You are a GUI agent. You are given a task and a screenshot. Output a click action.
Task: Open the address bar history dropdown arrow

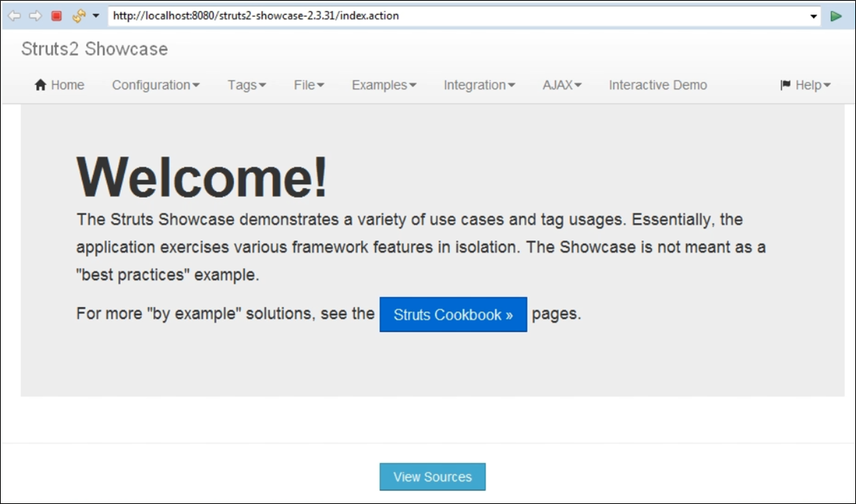814,16
